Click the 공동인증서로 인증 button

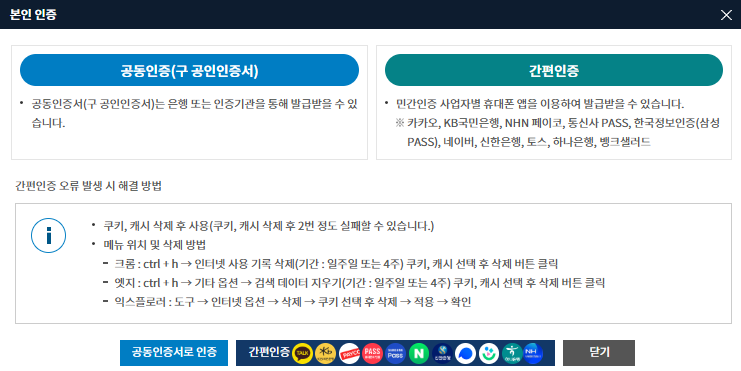click(174, 353)
